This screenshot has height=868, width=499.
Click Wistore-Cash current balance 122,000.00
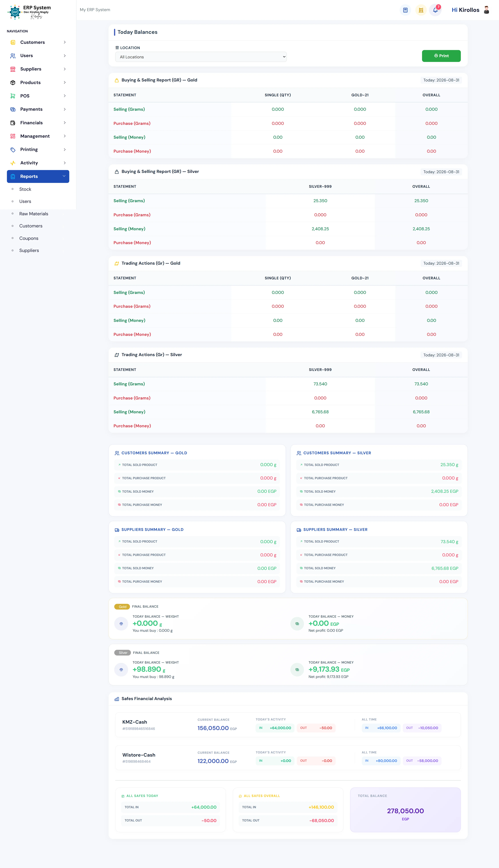click(213, 761)
